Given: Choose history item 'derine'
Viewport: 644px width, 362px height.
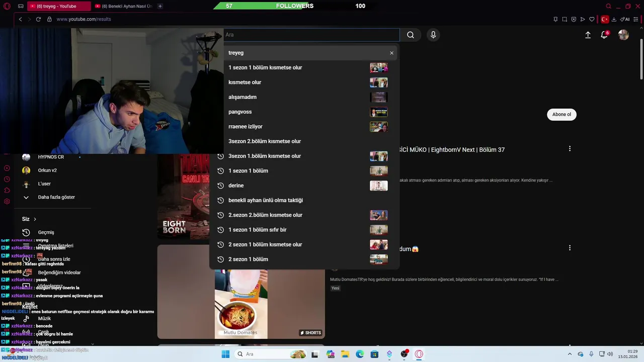Looking at the screenshot, I should click(x=304, y=186).
